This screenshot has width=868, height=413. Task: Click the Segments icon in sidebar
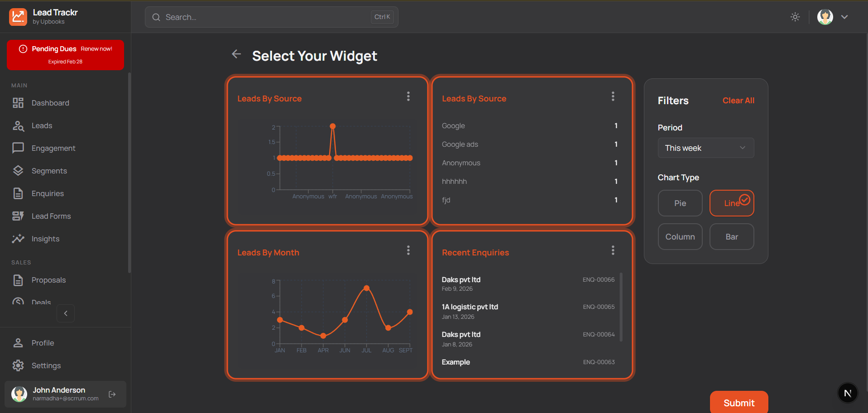point(18,171)
